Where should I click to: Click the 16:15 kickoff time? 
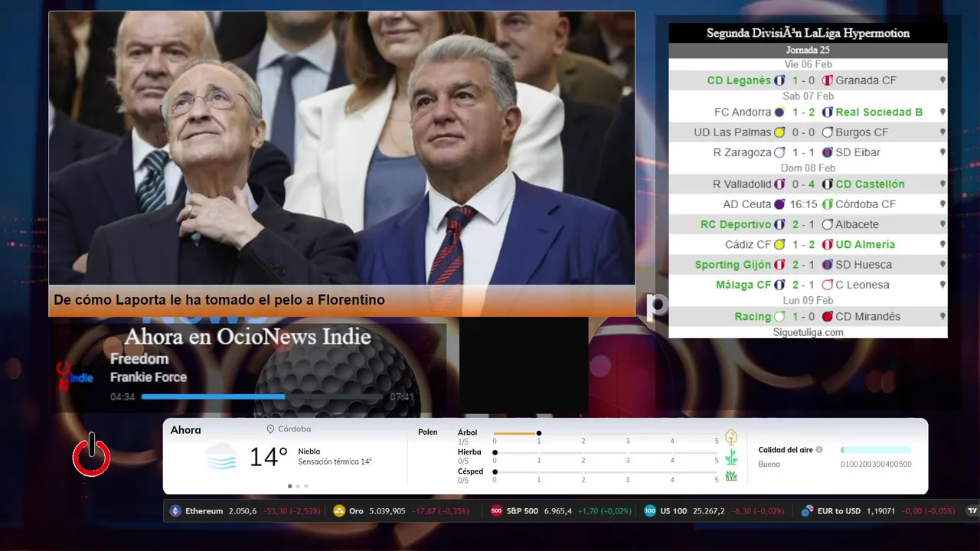803,204
